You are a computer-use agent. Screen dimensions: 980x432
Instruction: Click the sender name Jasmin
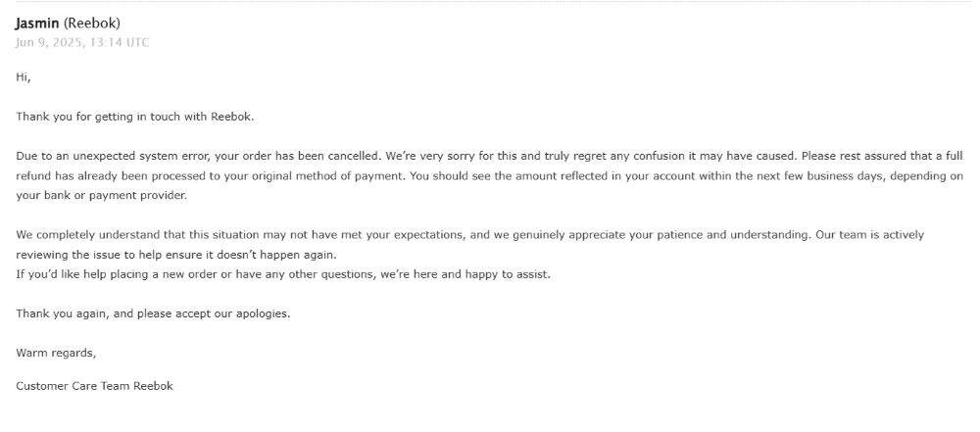pos(37,24)
